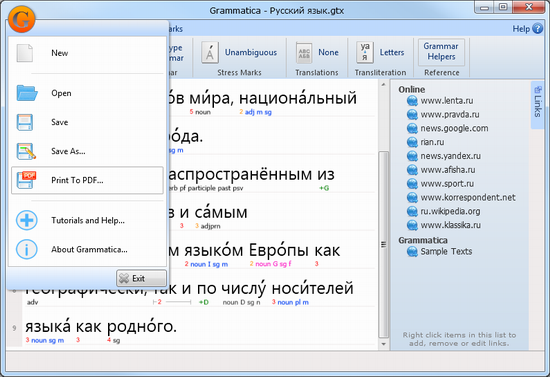
Task: Select Print To PDF... menu entry
Action: tap(87, 180)
